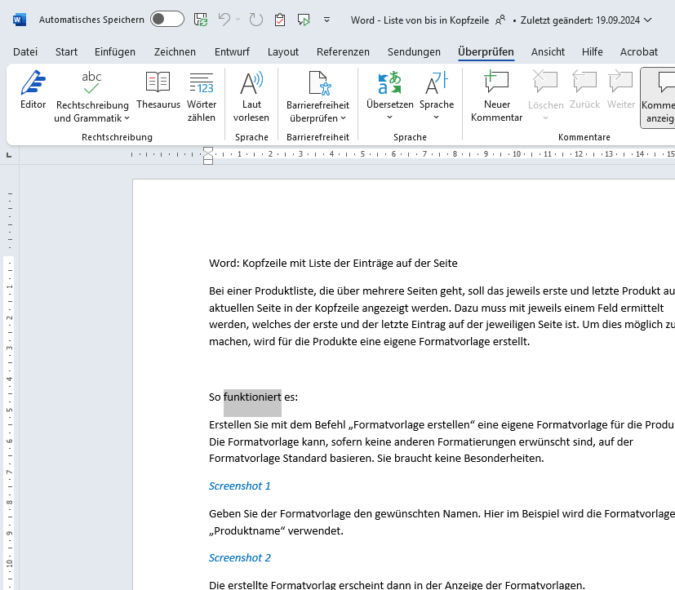The height and width of the screenshot is (590, 675).
Task: Open the Datei menu
Action: (25, 52)
